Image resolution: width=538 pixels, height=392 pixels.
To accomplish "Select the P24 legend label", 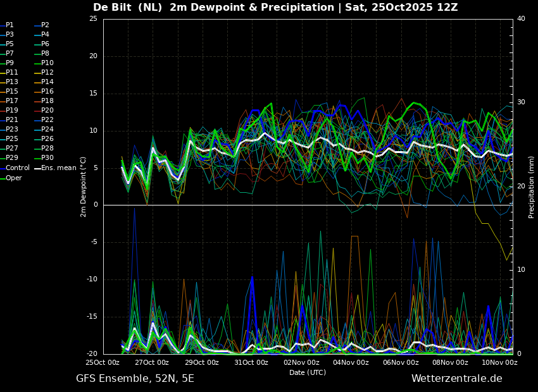I will click(44, 129).
